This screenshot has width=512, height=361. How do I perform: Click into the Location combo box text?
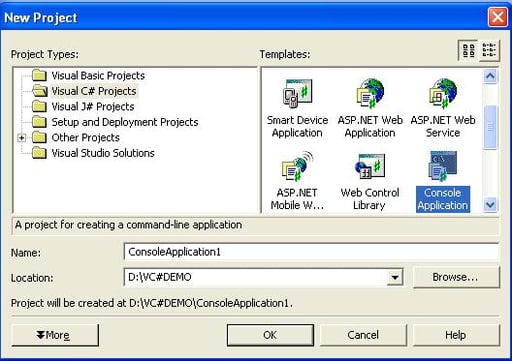coord(255,277)
